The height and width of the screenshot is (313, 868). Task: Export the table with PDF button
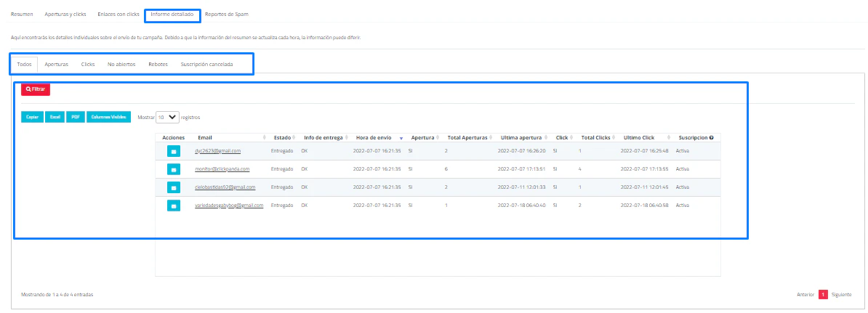tap(76, 117)
